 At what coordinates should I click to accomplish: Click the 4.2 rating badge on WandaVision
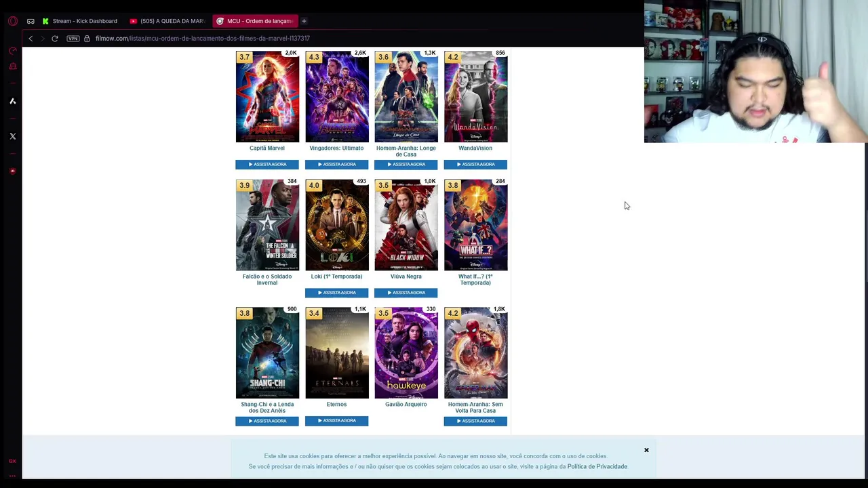tap(453, 57)
